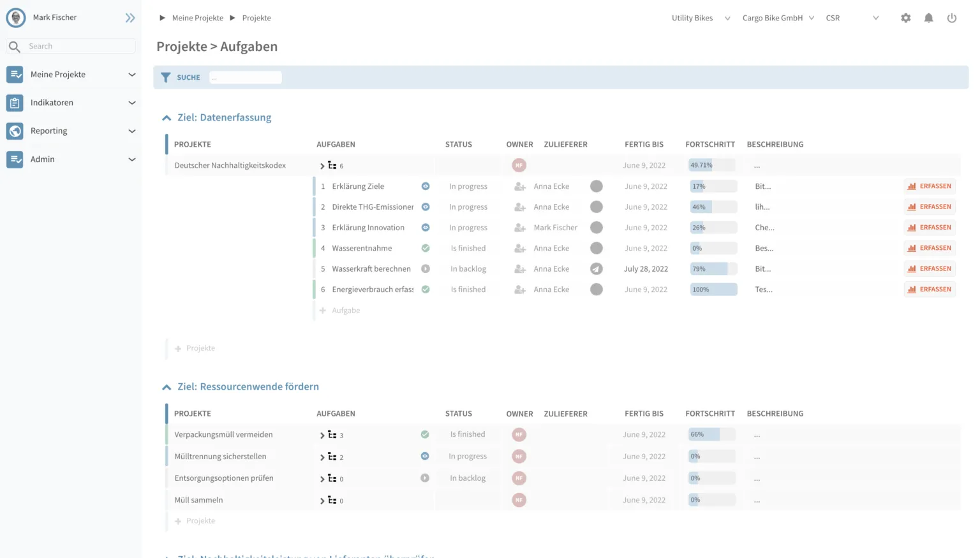Click assign-owner icon for Erklärung Innovation
The width and height of the screenshot is (980, 558).
pyautogui.click(x=520, y=228)
